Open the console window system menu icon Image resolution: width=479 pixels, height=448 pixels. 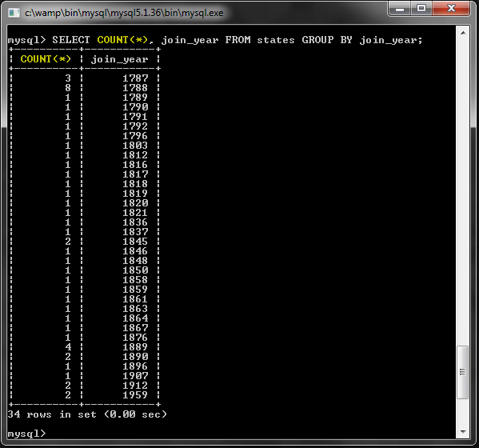click(14, 13)
